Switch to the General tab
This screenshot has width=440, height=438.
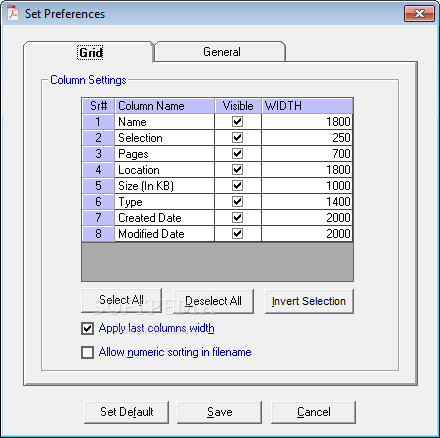pyautogui.click(x=221, y=52)
